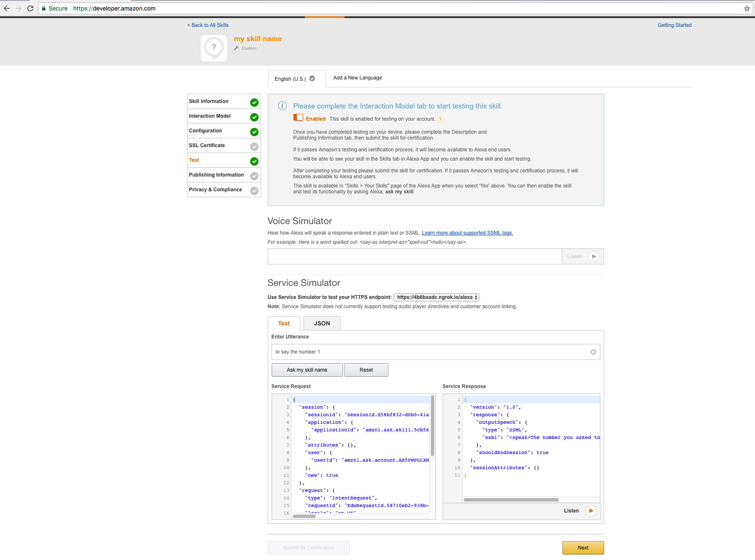Go to Configuration section
This screenshot has width=755, height=560.
(224, 131)
